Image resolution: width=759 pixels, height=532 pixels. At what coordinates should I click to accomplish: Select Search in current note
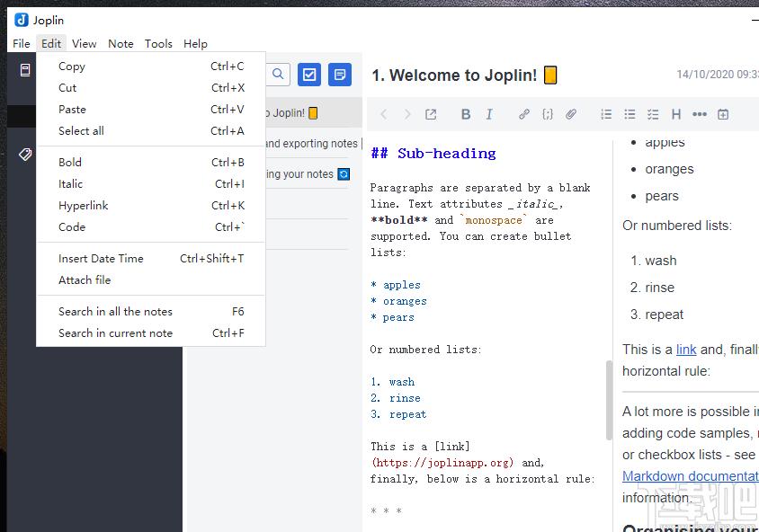pyautogui.click(x=151, y=332)
